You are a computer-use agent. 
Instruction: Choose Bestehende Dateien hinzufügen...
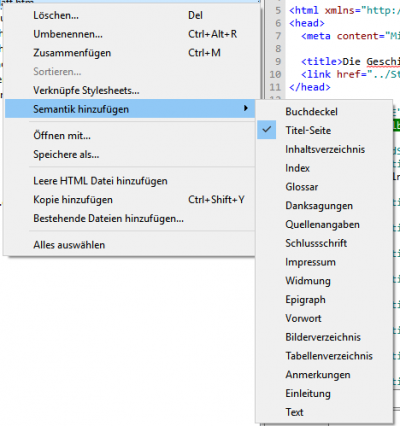130,219
